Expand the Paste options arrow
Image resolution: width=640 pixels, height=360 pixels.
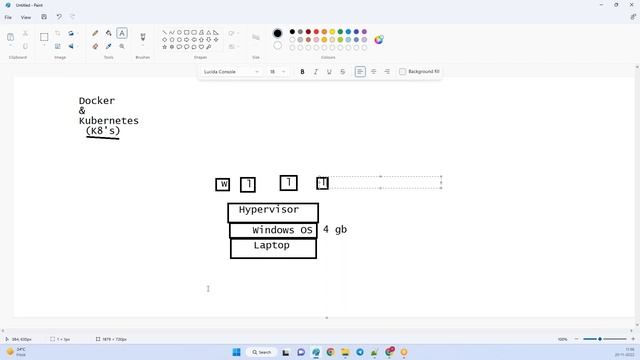tap(11, 46)
